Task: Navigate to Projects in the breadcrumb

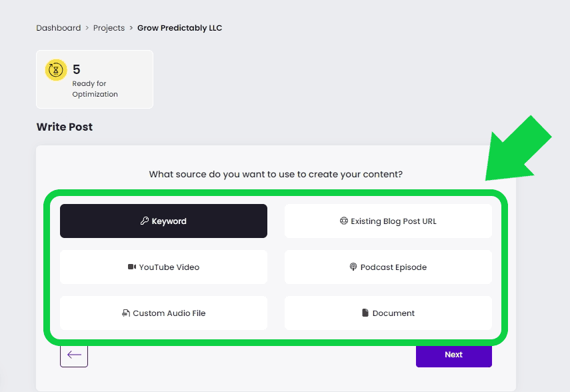Action: [x=109, y=28]
